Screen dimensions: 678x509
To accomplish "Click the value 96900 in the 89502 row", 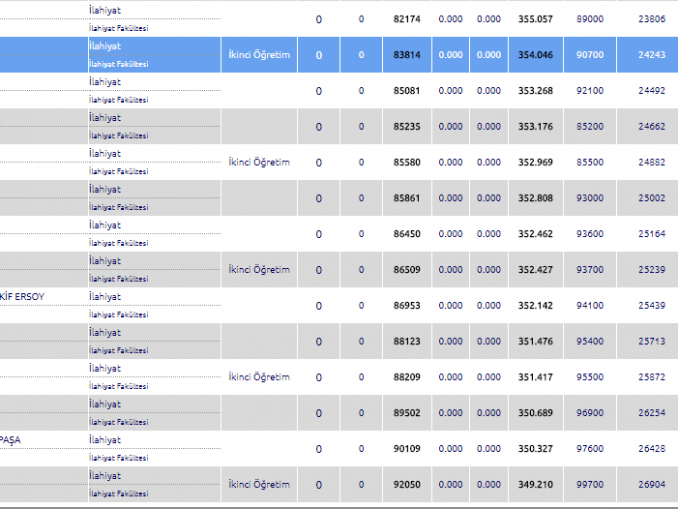I will pyautogui.click(x=590, y=413).
